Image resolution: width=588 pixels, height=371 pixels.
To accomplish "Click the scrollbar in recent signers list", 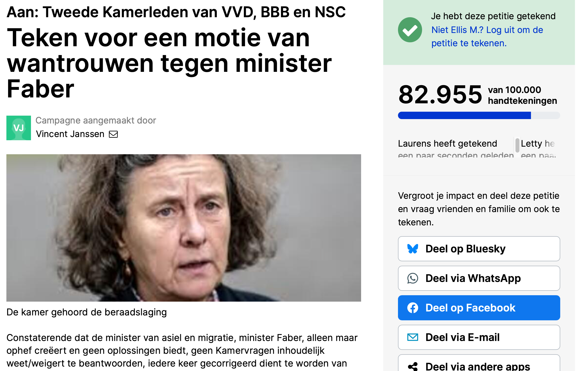I will point(517,145).
